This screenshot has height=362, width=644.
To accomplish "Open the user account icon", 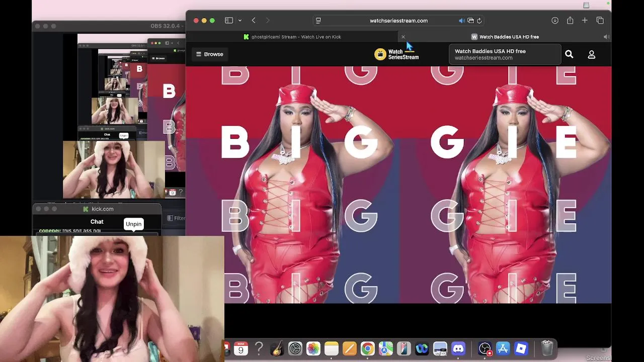I will click(592, 54).
